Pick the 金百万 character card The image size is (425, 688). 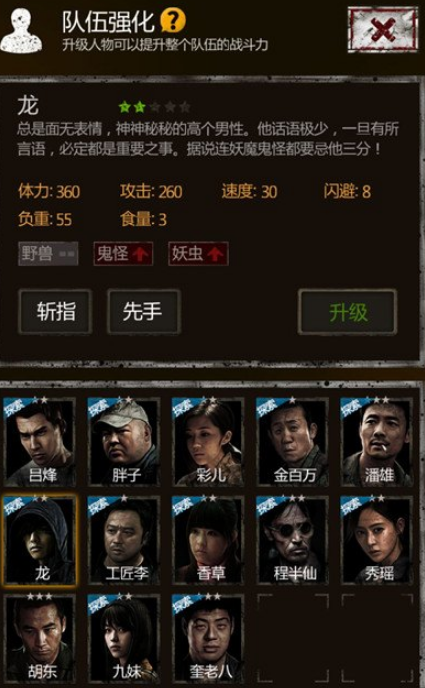[x=292, y=441]
